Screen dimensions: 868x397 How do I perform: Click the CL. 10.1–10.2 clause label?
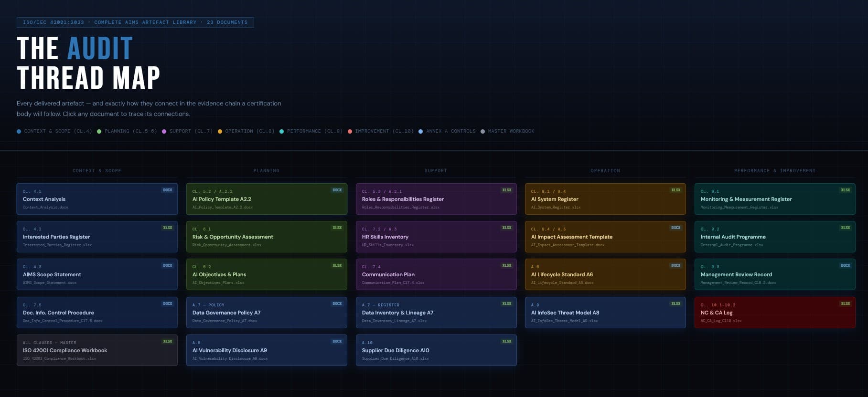[x=718, y=305]
